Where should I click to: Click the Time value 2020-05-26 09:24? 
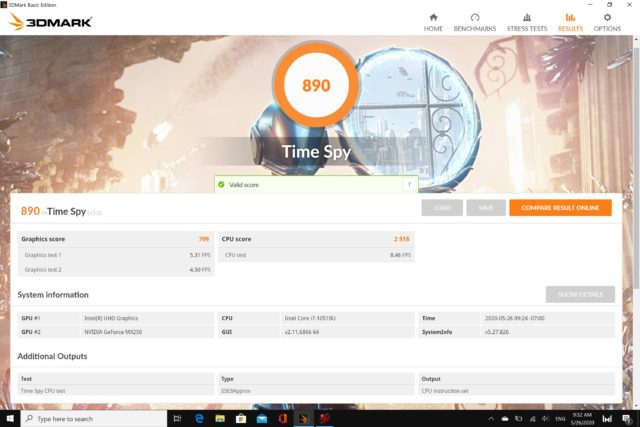click(514, 318)
